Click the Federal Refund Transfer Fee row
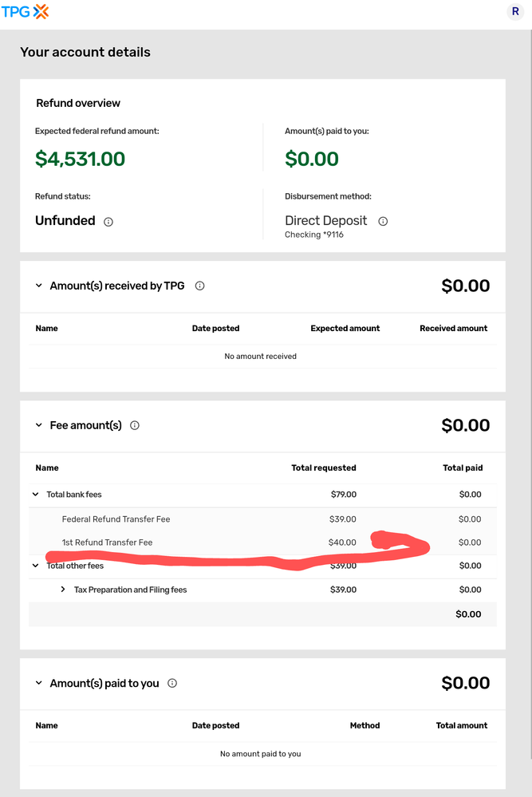 click(x=116, y=519)
